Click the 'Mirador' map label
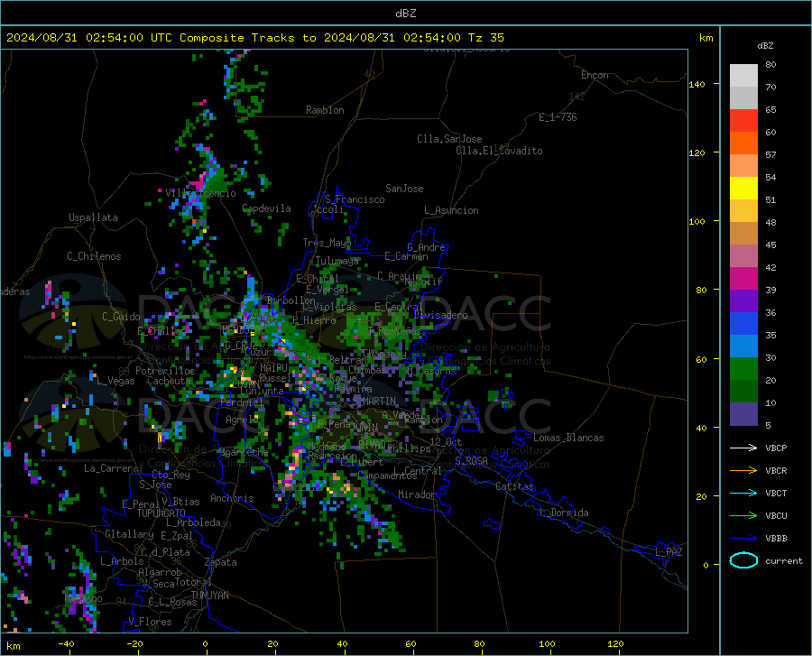 click(416, 494)
